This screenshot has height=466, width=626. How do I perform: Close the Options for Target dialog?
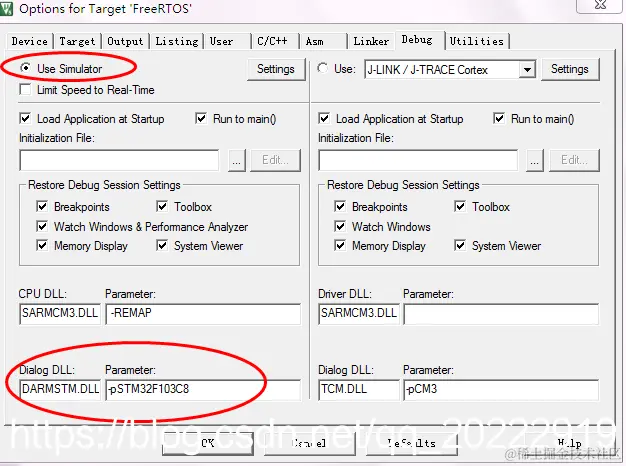[x=600, y=5]
